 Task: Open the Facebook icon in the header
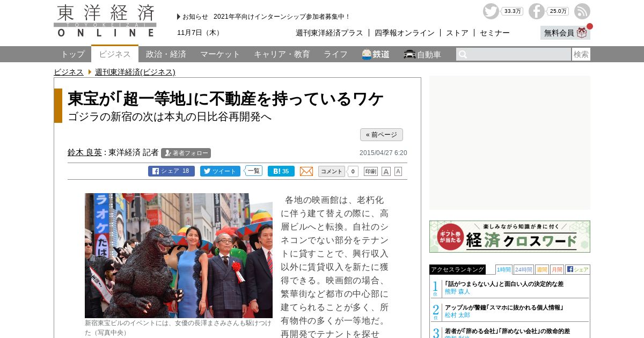[x=537, y=11]
